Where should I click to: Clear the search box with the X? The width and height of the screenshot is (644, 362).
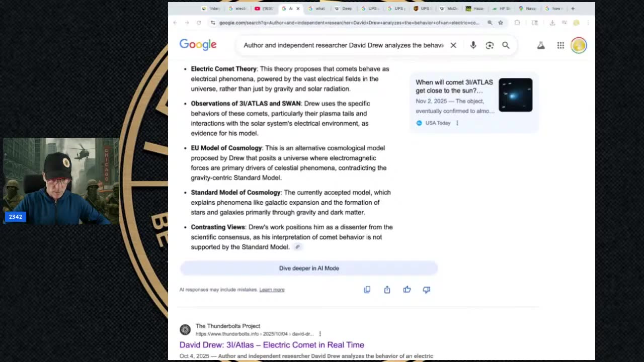[453, 45]
